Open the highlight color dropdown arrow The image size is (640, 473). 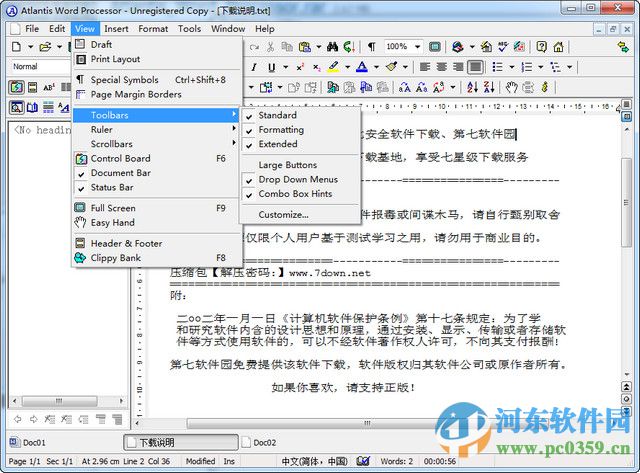(347, 67)
